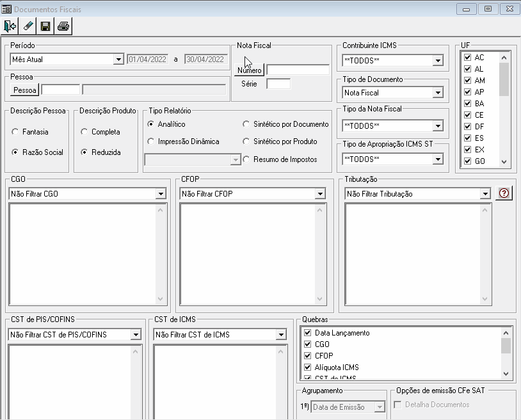Open Não Filtrar CFOP dropdown

pyautogui.click(x=320, y=194)
